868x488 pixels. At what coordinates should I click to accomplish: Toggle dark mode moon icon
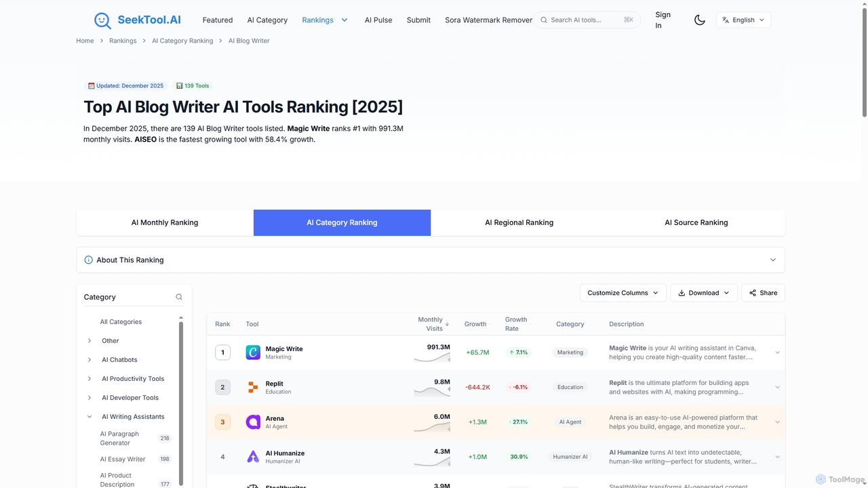pyautogui.click(x=700, y=20)
